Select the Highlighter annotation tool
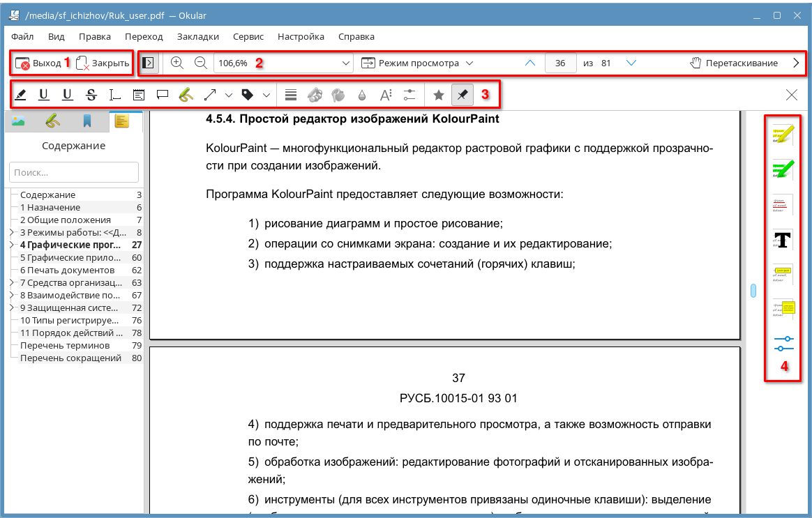Image resolution: width=812 pixels, height=518 pixels. [21, 95]
